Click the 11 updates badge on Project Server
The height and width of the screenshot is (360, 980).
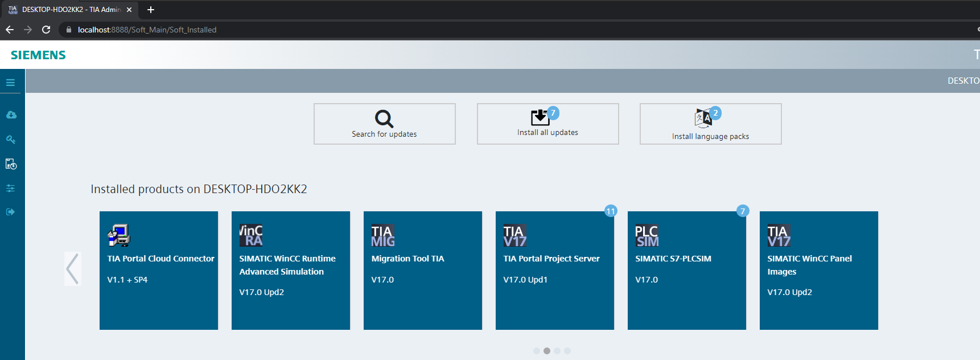tap(611, 211)
